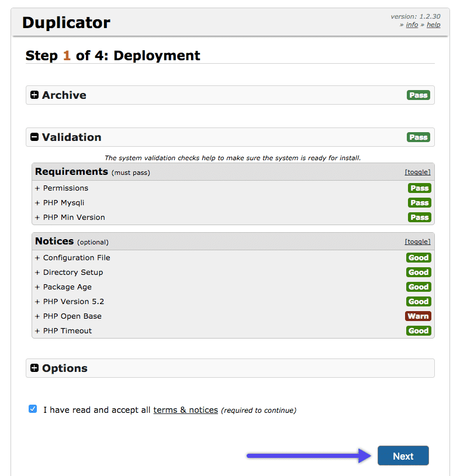460x476 pixels.
Task: Expand the Archive section plus icon
Action: (34, 95)
